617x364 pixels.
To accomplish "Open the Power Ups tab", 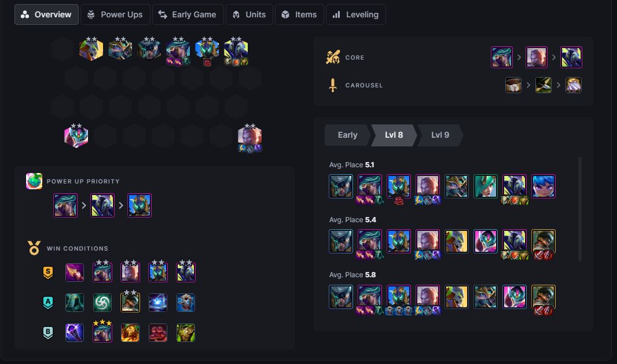I will pyautogui.click(x=115, y=14).
